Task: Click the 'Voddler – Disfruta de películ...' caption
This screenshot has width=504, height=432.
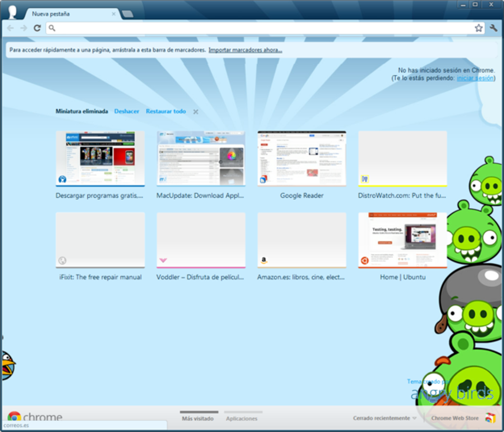Action: point(200,277)
